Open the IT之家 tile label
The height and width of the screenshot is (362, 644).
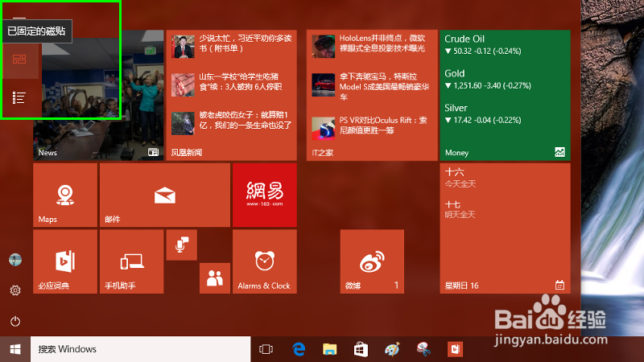pos(323,153)
